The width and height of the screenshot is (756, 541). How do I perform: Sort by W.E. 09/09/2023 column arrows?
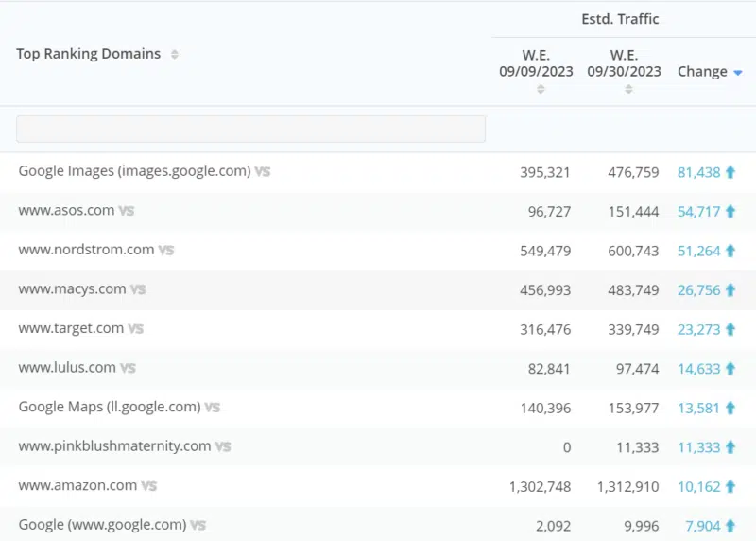(541, 89)
